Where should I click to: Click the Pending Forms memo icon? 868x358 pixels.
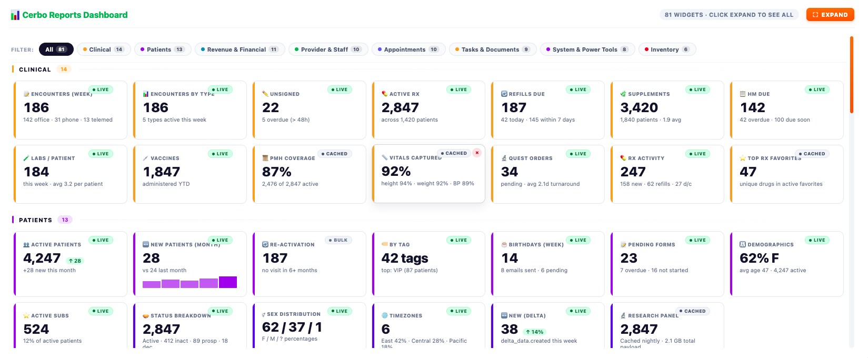tap(623, 245)
